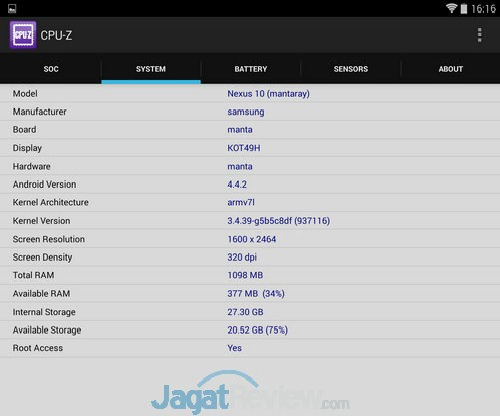500x416 pixels.
Task: Tap the battery status icon
Action: (464, 8)
